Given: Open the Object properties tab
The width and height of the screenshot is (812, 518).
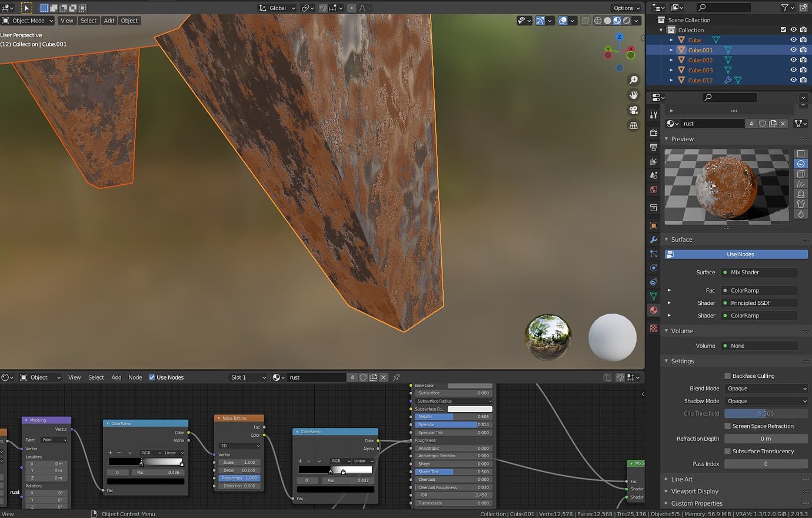Looking at the screenshot, I should click(654, 225).
